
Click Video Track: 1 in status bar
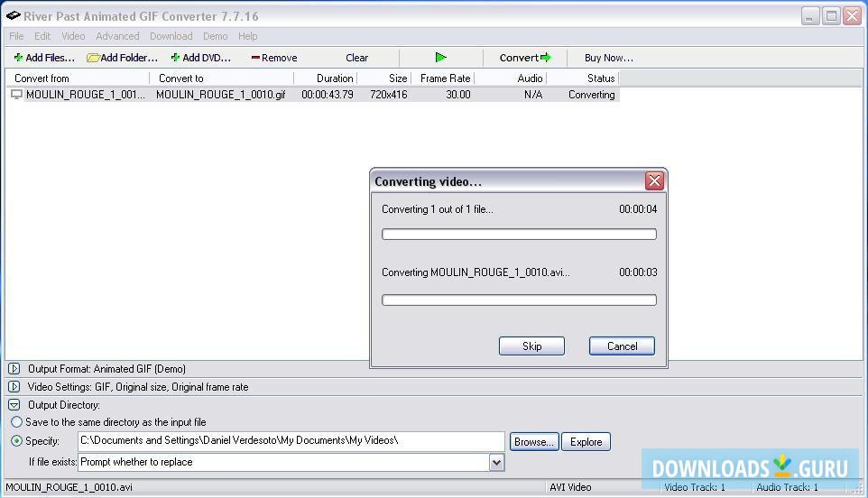694,487
